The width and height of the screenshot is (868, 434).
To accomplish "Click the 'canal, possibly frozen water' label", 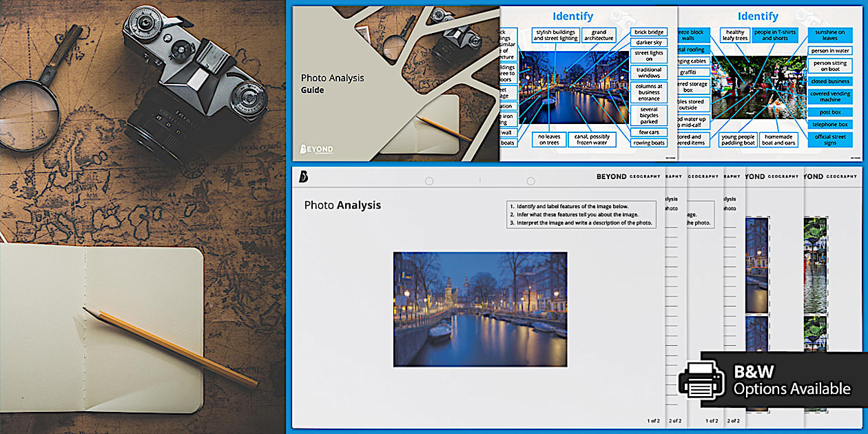I will (592, 138).
